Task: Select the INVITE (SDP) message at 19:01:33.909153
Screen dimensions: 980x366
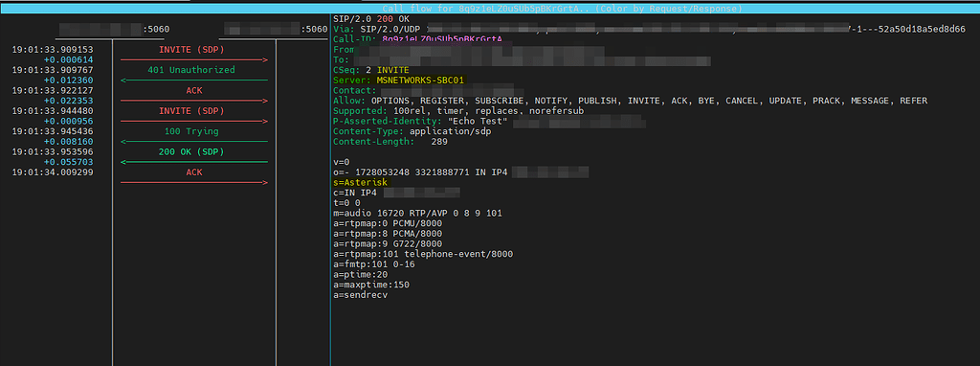Action: tap(191, 50)
